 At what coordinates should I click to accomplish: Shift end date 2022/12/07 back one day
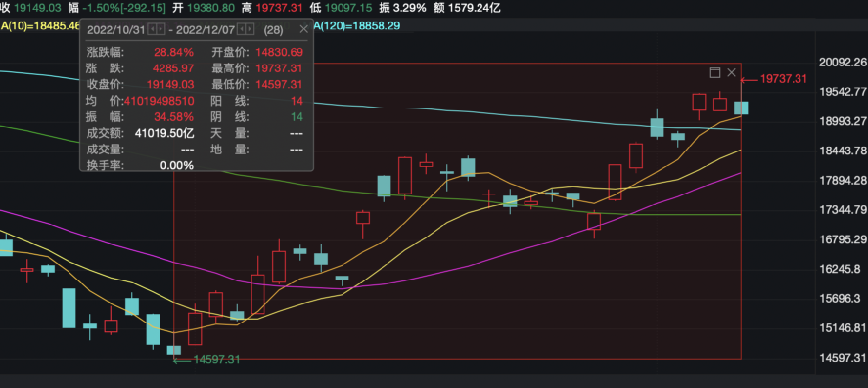tap(242, 29)
